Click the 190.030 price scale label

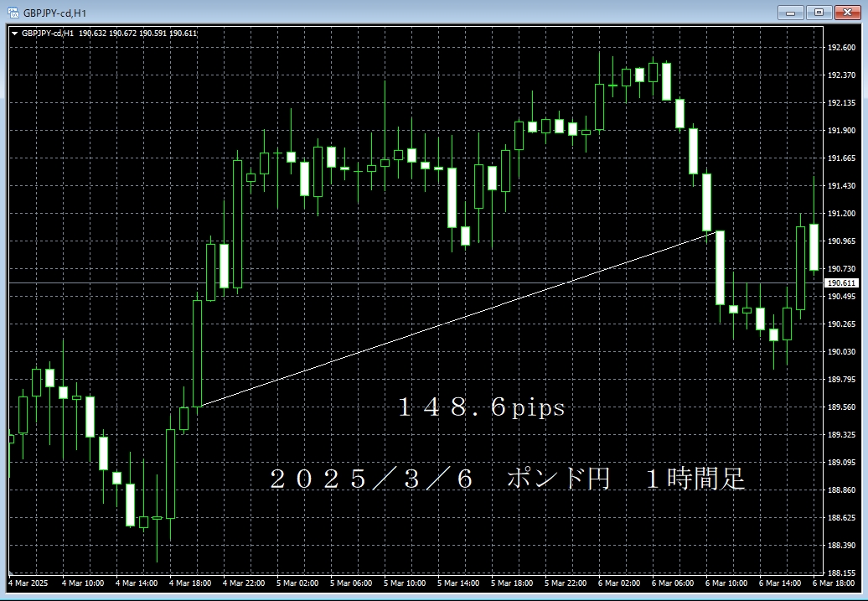tap(841, 352)
